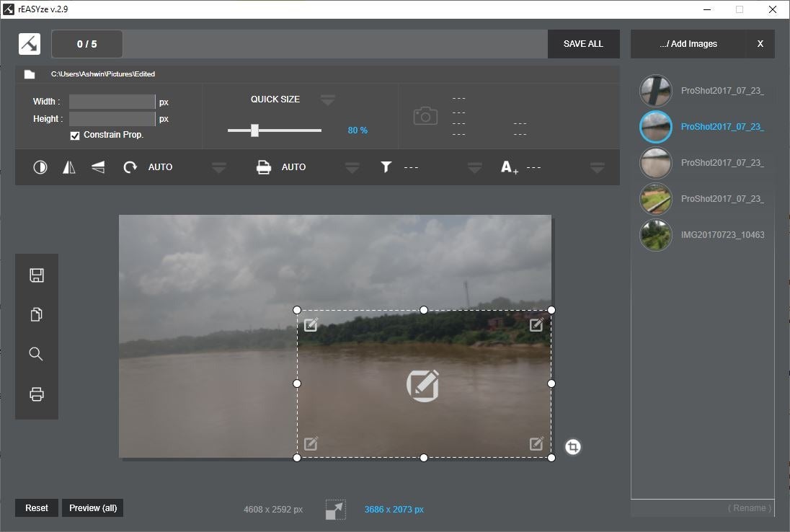790x532 pixels.
Task: Click the Height input field
Action: (112, 119)
